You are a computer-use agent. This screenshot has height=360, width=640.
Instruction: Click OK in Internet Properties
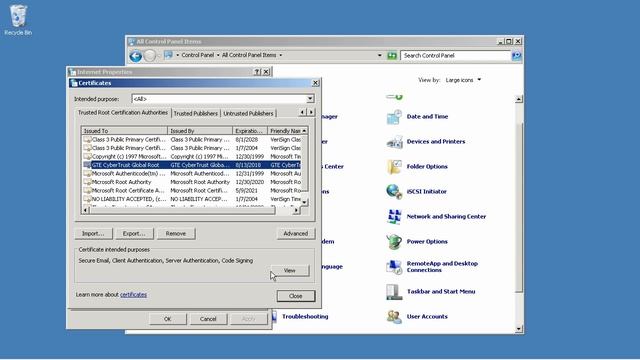tap(167, 319)
